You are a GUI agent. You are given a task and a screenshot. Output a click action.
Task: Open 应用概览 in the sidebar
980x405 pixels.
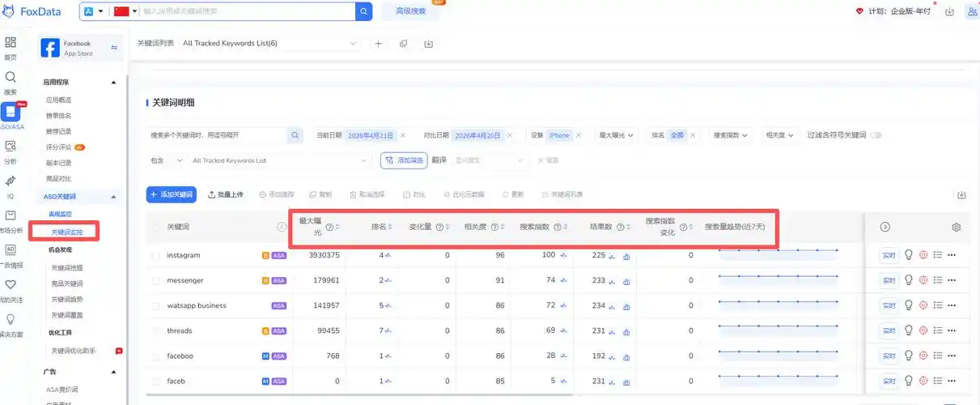59,100
